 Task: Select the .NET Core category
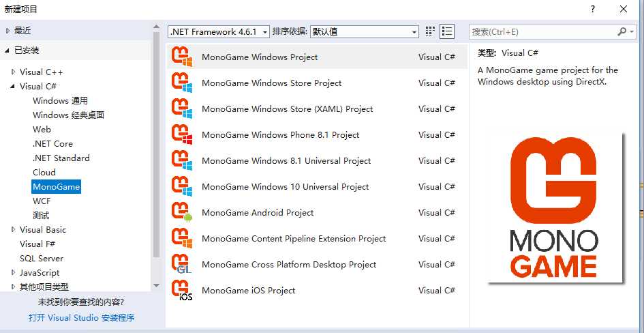(x=53, y=144)
